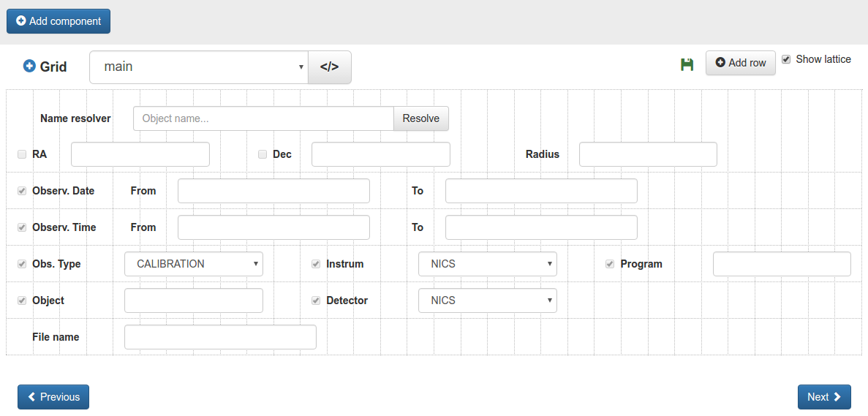Proceed with the Next button
This screenshot has height=416, width=868.
tap(824, 397)
